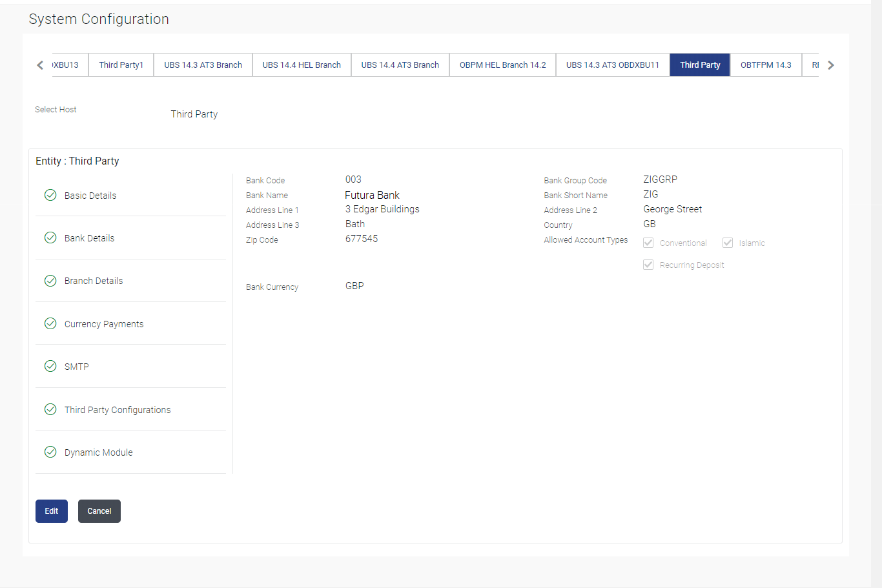The height and width of the screenshot is (588, 882).
Task: Click the Bank Details checkmark icon
Action: [50, 238]
